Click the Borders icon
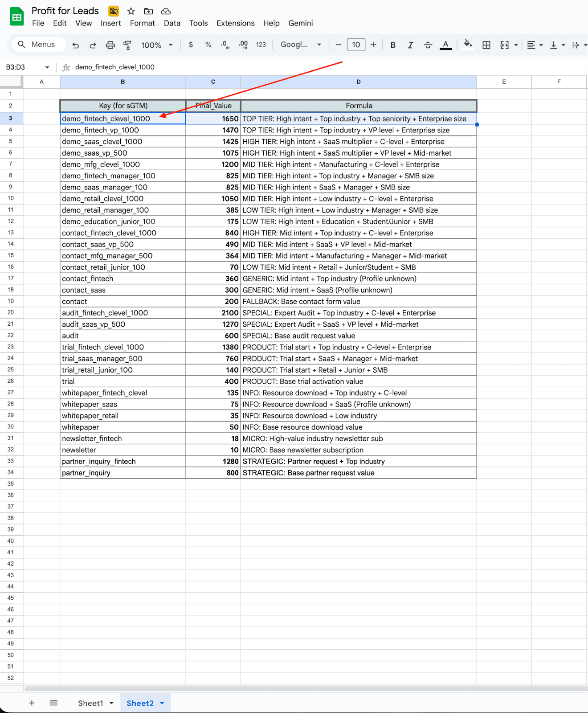 486,45
